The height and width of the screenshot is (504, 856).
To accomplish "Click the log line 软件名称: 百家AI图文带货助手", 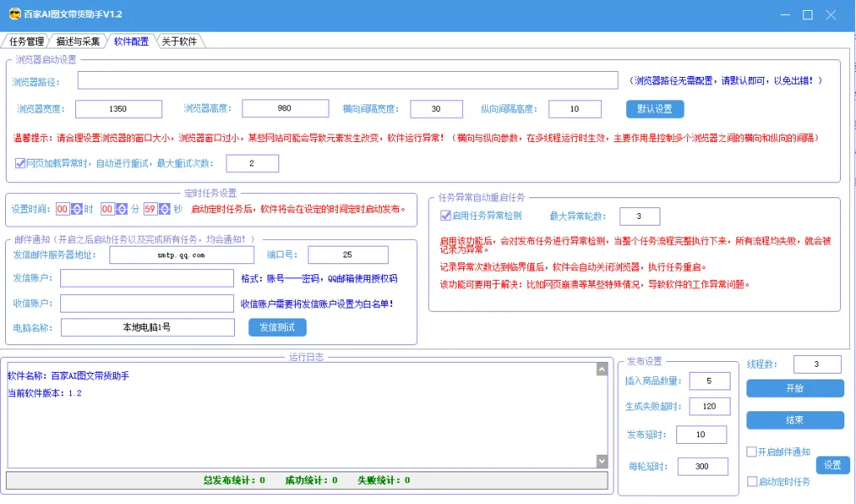I will 69,375.
